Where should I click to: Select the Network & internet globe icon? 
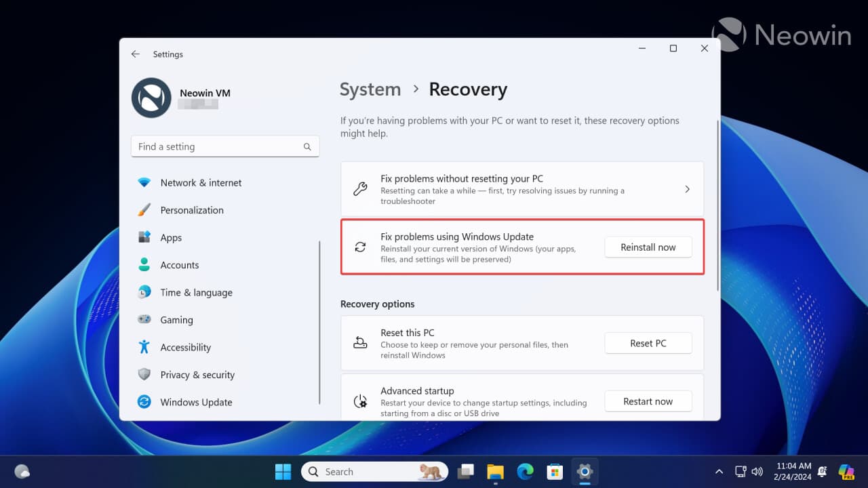click(144, 182)
